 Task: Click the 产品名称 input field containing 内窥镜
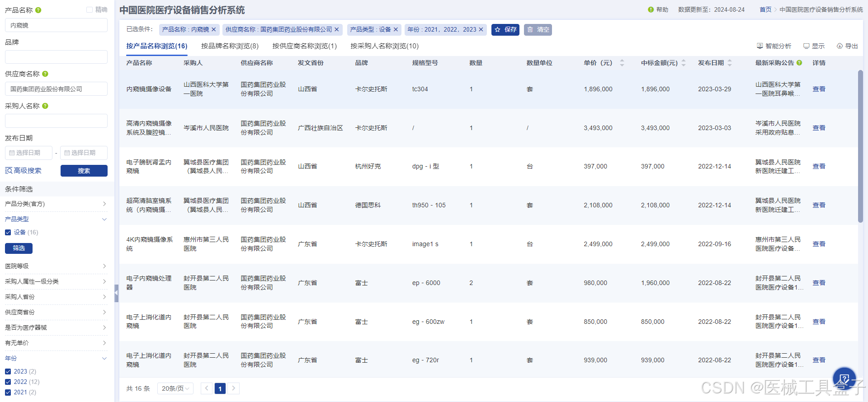point(56,25)
